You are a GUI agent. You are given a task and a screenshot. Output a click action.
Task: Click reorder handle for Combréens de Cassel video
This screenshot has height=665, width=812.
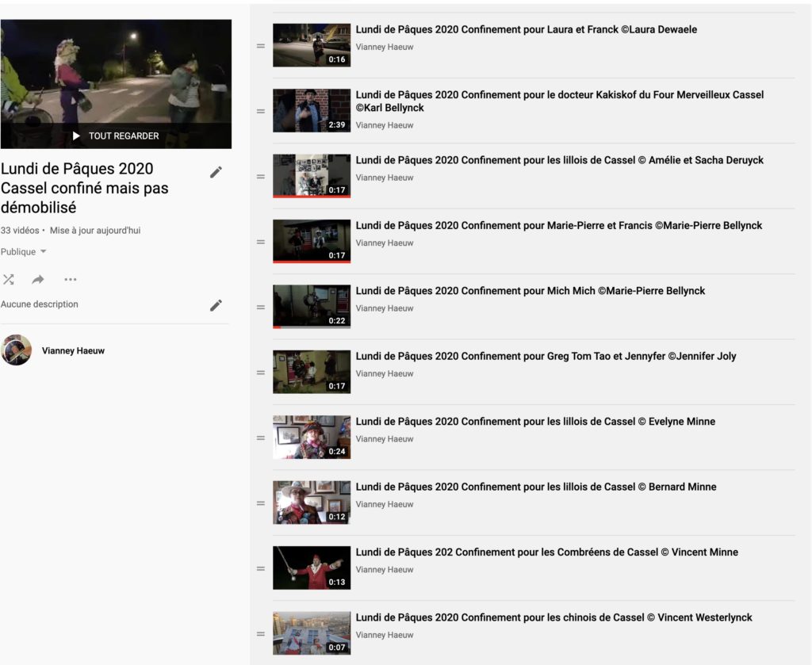pyautogui.click(x=261, y=569)
